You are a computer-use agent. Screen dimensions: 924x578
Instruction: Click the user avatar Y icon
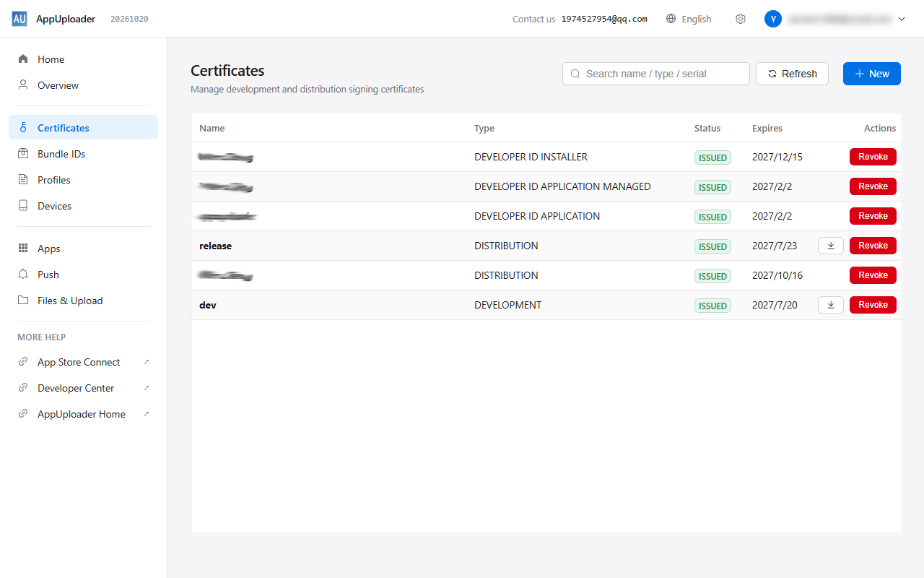(773, 19)
